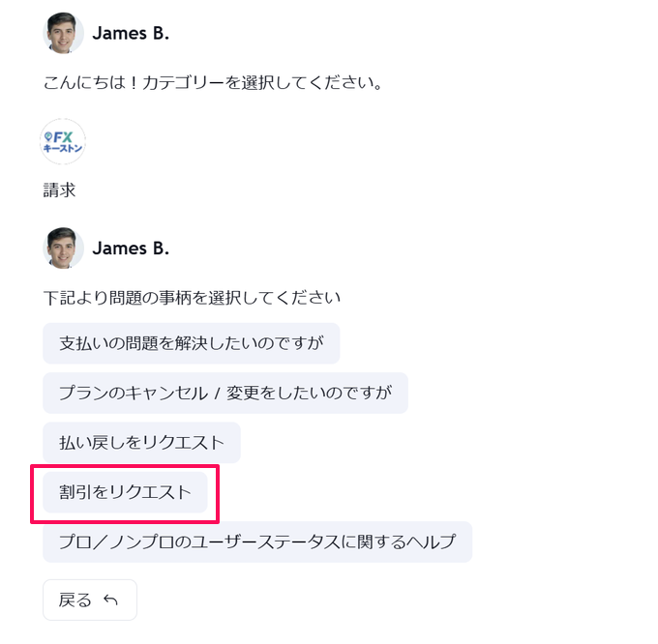Screen dimensions: 658x644
Task: Click the lower James B. avatar photo
Action: click(x=63, y=248)
